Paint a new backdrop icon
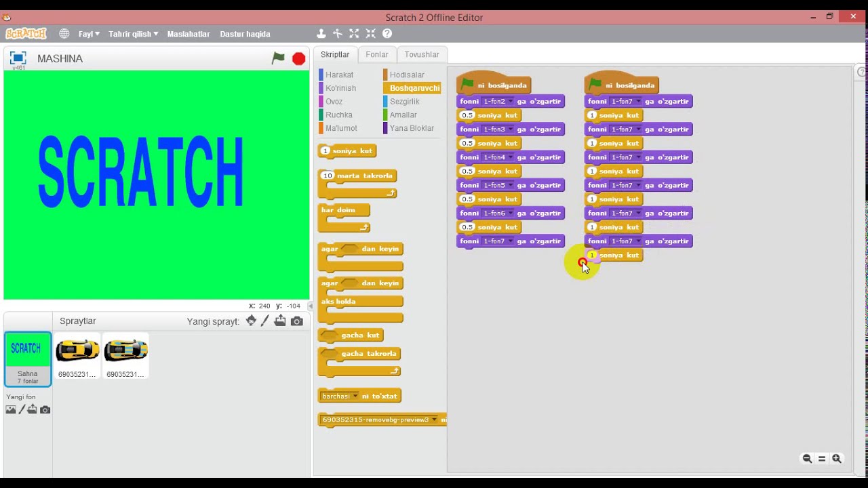 22,409
